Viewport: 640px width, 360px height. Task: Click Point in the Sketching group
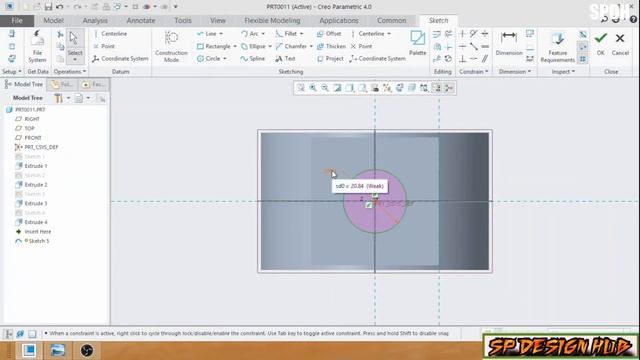tap(361, 46)
